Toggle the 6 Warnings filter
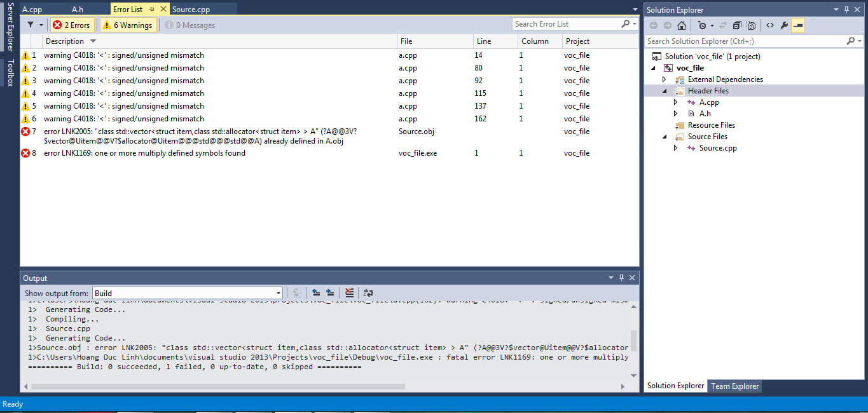 pyautogui.click(x=128, y=25)
